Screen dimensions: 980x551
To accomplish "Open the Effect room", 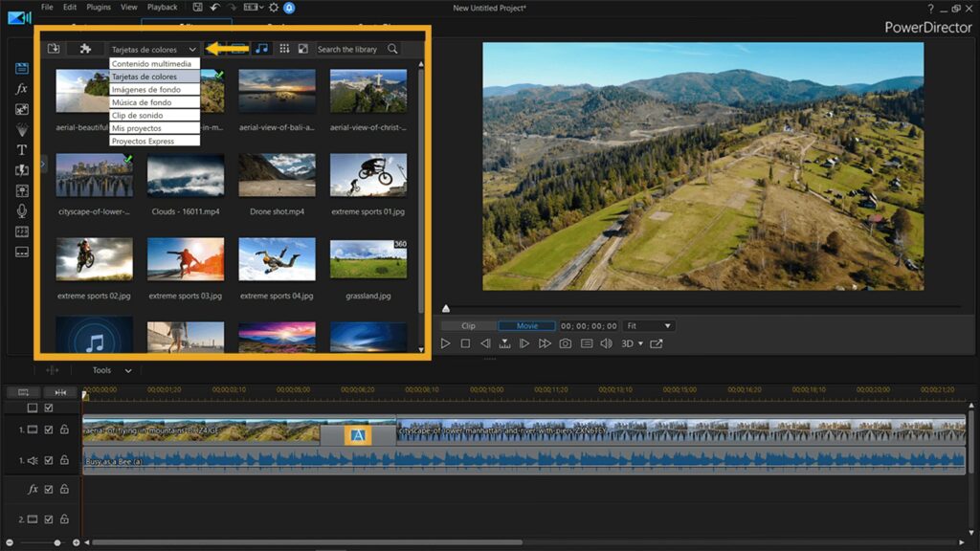I will pos(21,89).
